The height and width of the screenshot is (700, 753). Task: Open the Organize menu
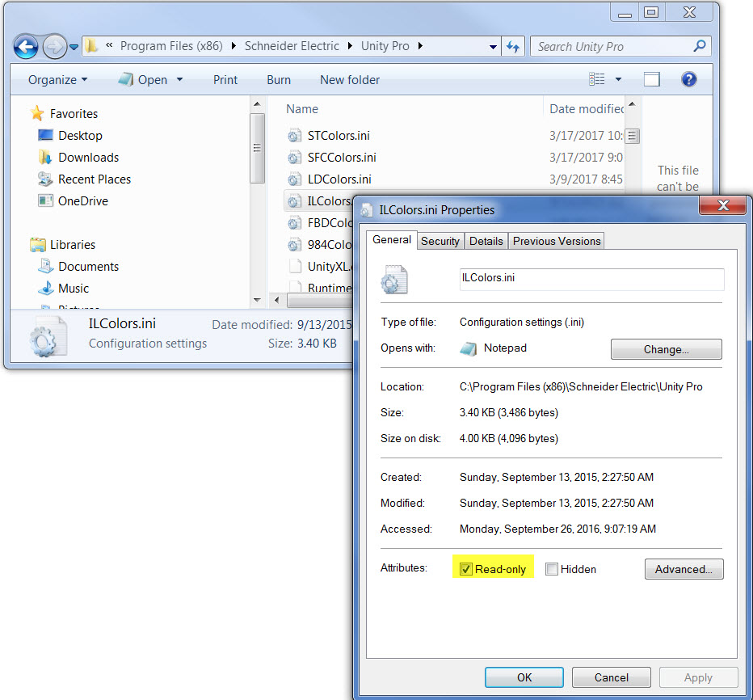57,80
